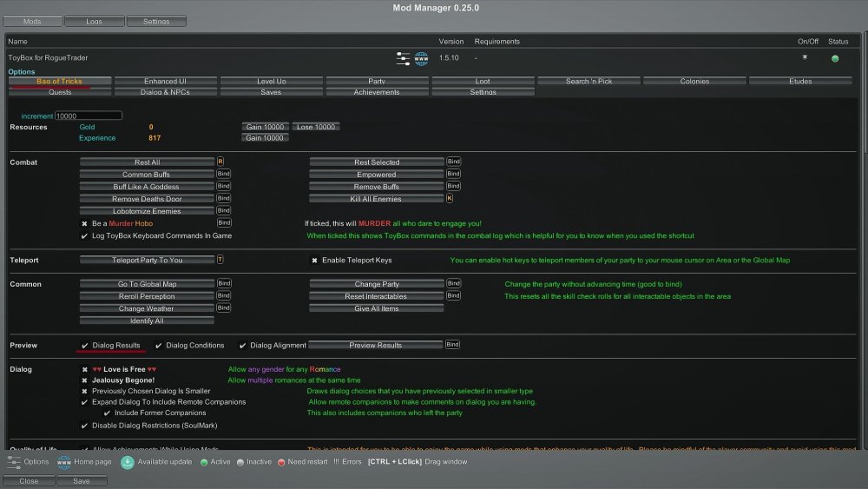Enable the Be a Murder Hobo checkbox
Screen dimensions: 868x489
(x=84, y=223)
